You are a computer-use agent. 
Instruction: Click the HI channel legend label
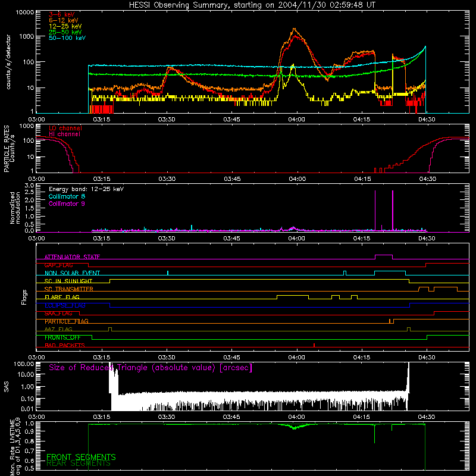pos(64,134)
